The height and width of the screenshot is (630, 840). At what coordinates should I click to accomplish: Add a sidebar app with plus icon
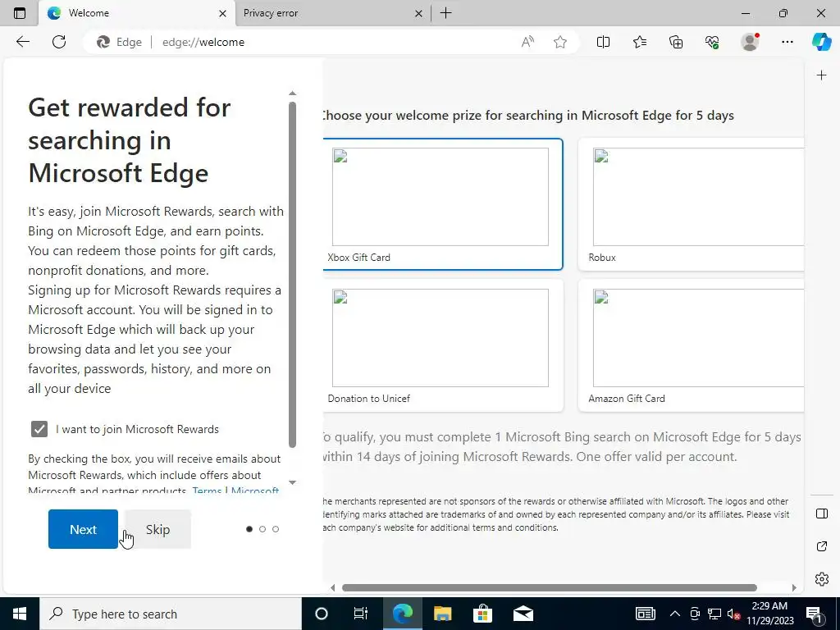tap(821, 75)
